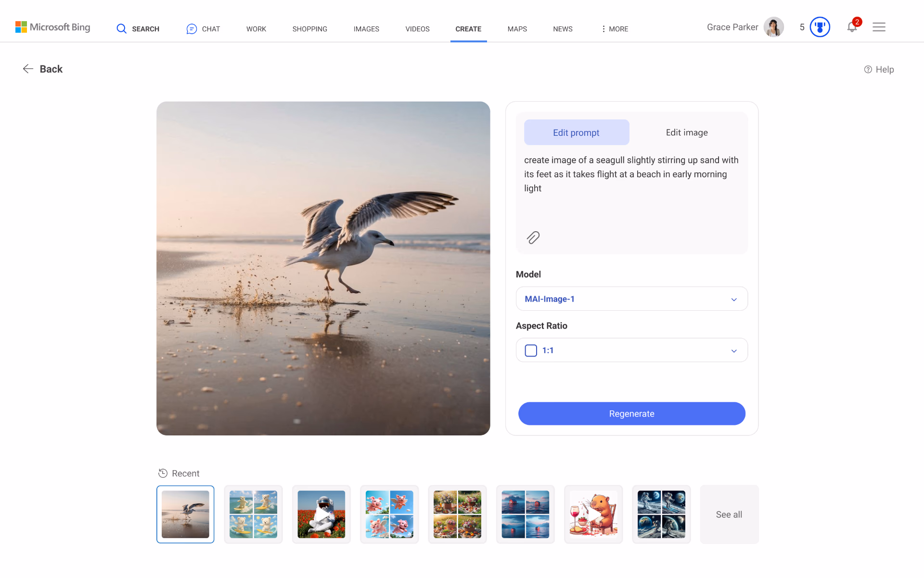Select the astronaut in poppy field thumbnail
The width and height of the screenshot is (924, 578).
(x=321, y=514)
